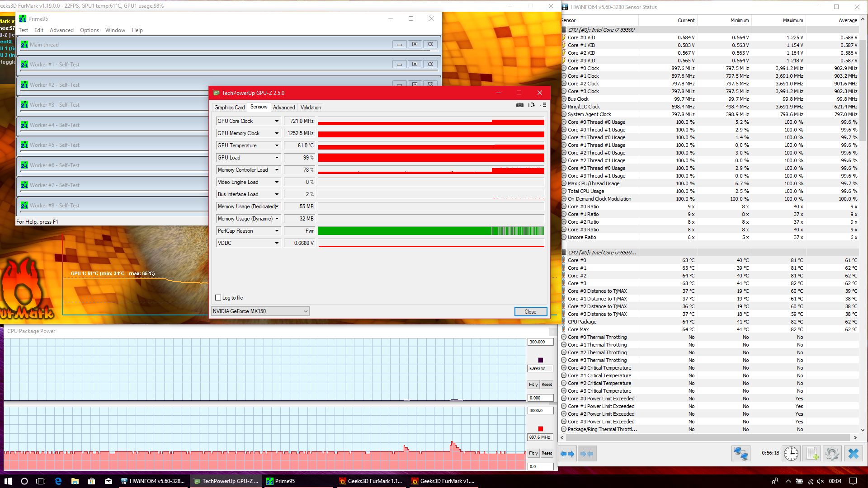
Task: Click HWiNFO expand columns arrows icon
Action: [x=567, y=454]
